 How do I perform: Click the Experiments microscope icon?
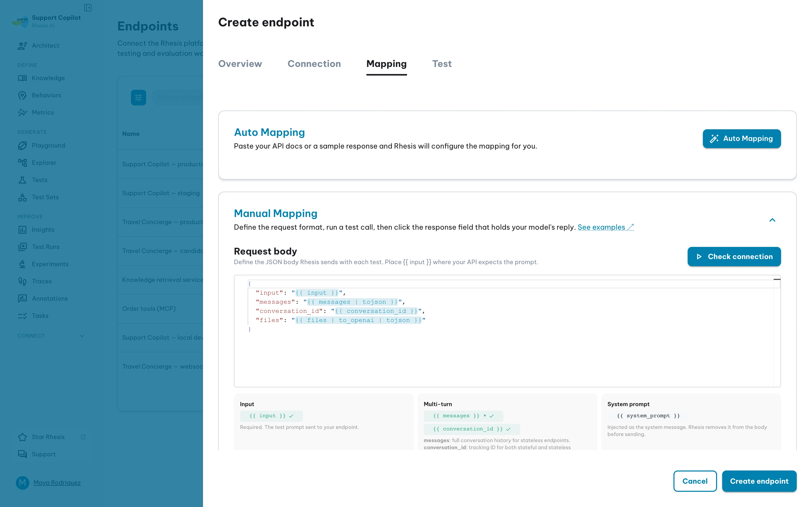click(x=23, y=264)
